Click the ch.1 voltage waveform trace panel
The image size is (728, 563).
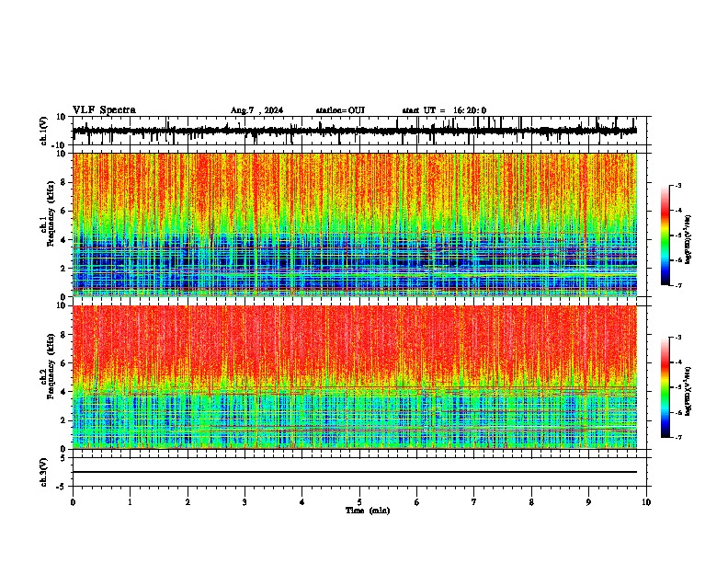[359, 131]
